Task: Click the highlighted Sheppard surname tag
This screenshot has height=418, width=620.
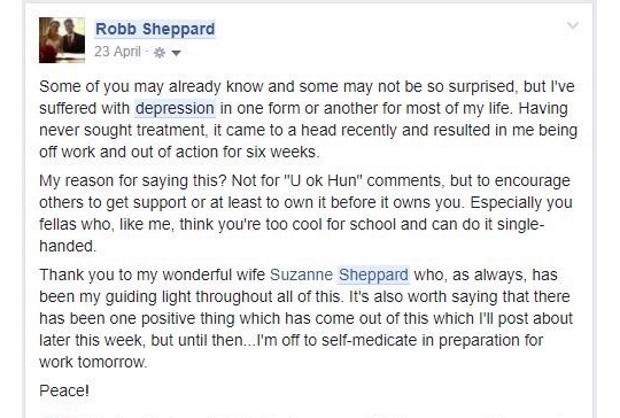Action: tap(373, 275)
